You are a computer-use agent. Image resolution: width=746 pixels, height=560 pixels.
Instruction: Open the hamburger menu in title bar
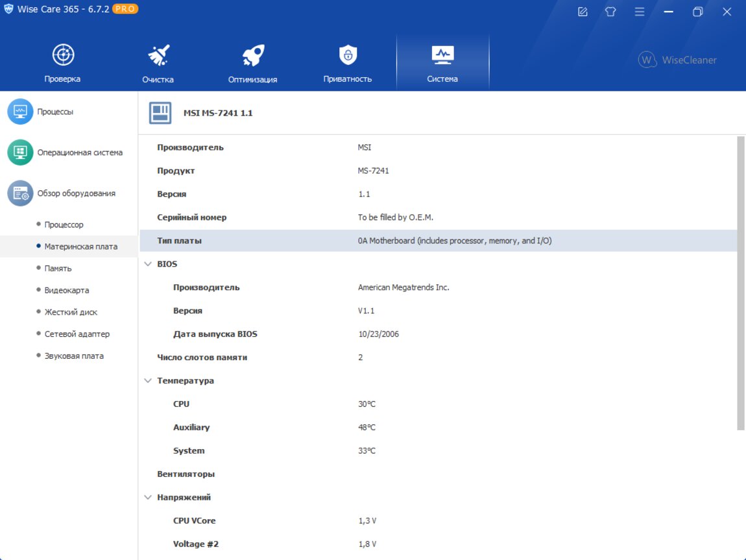pos(640,12)
